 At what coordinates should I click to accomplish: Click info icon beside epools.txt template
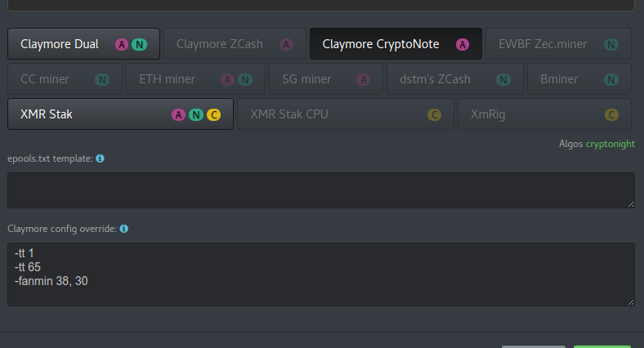[x=100, y=158]
